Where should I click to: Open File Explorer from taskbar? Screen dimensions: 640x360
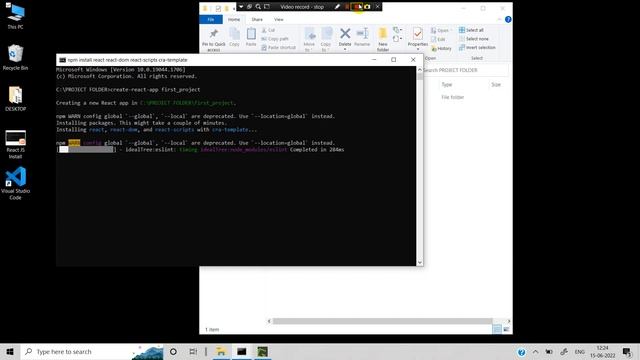221,352
